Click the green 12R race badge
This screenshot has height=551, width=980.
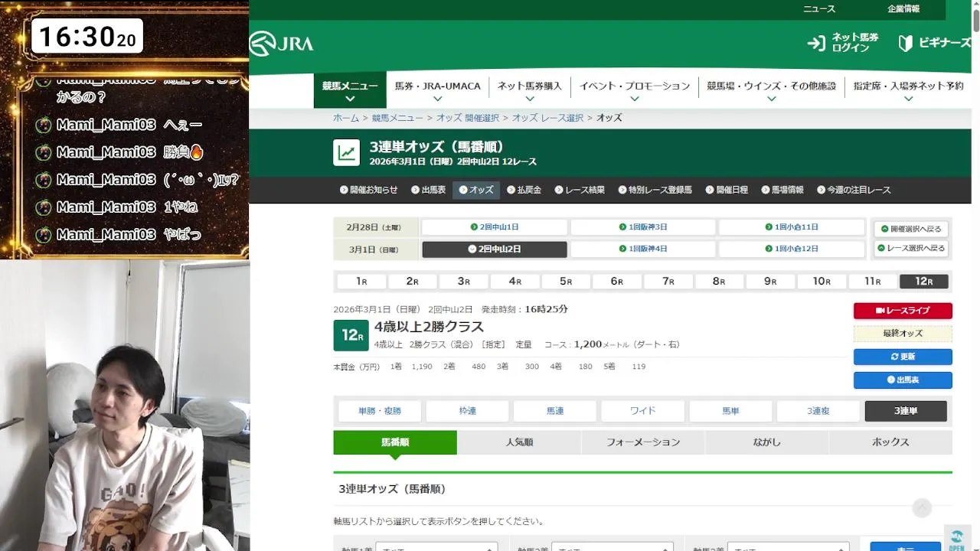click(x=351, y=335)
